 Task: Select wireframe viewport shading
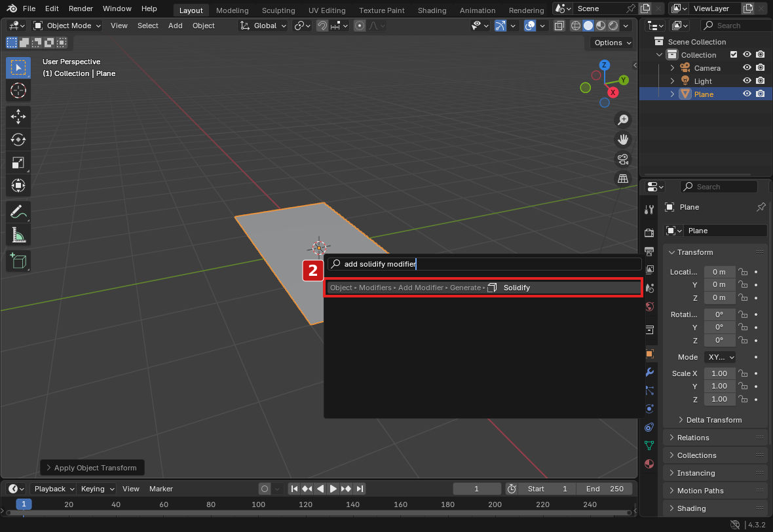[x=575, y=26]
